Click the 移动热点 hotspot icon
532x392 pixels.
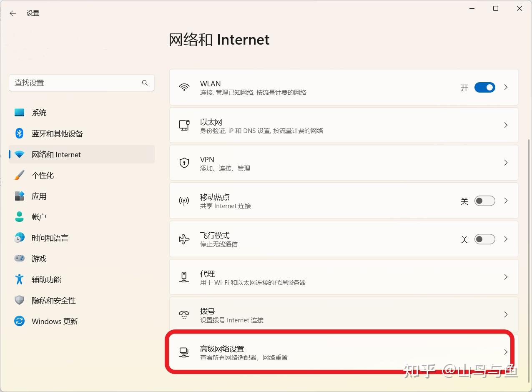184,201
